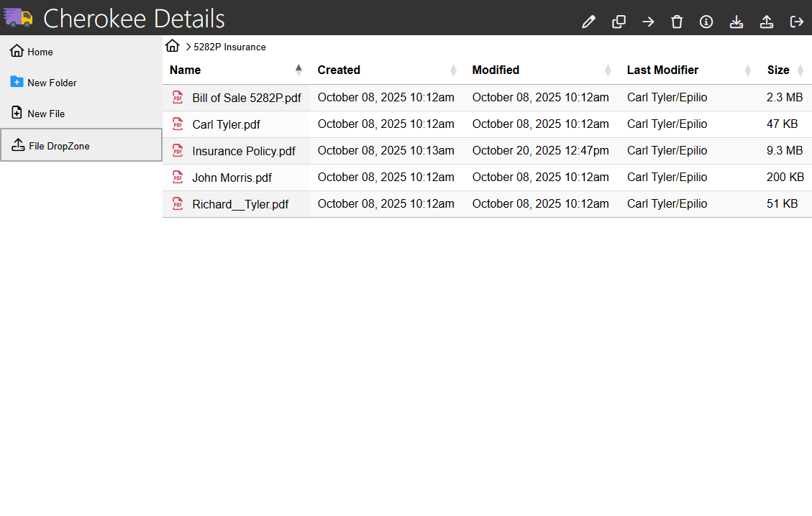Sort by the Created column arrows
812x516 pixels.
[453, 70]
